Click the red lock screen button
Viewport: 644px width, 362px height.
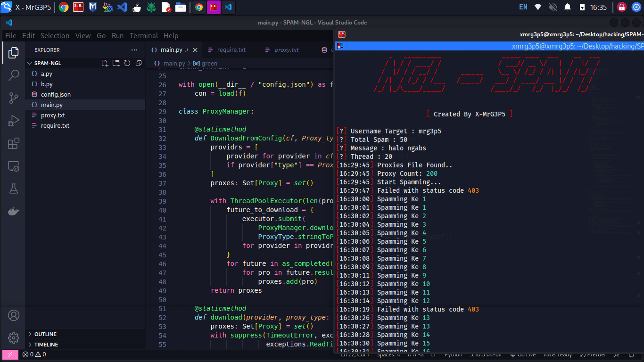(x=622, y=7)
